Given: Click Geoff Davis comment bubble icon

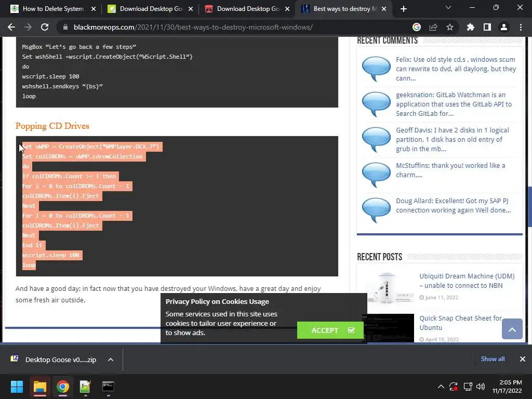Looking at the screenshot, I should 376,139.
